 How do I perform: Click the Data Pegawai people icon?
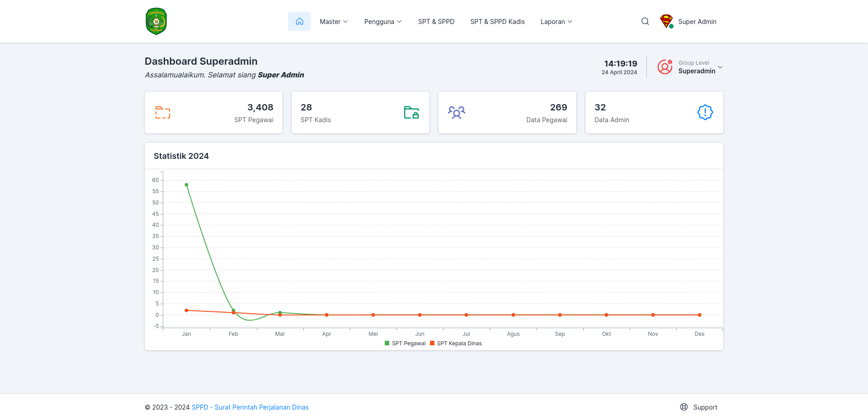457,112
